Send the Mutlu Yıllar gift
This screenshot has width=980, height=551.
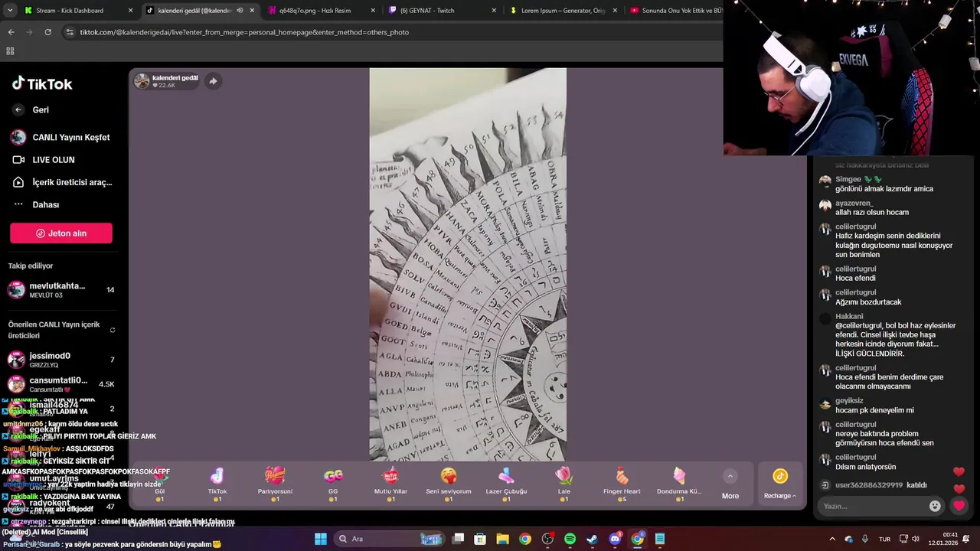(390, 484)
